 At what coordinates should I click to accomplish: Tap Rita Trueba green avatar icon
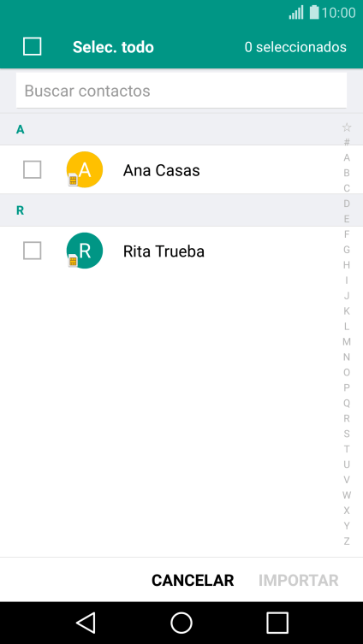[84, 251]
